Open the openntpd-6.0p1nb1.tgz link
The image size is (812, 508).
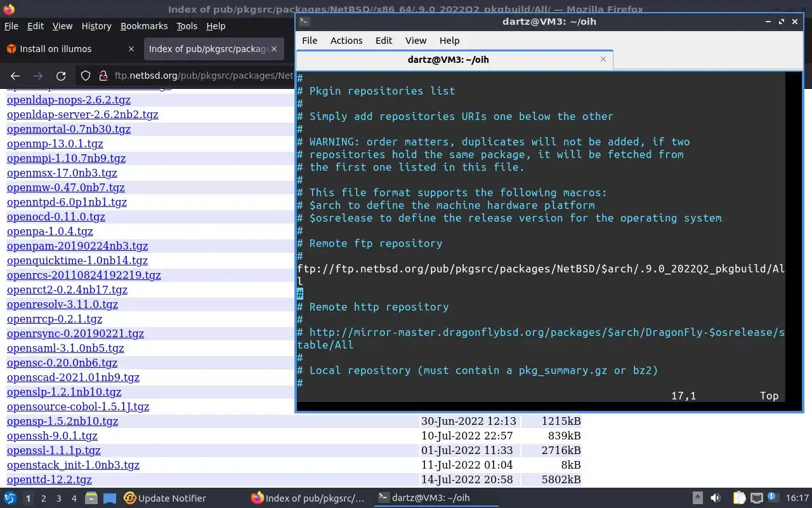pyautogui.click(x=67, y=202)
